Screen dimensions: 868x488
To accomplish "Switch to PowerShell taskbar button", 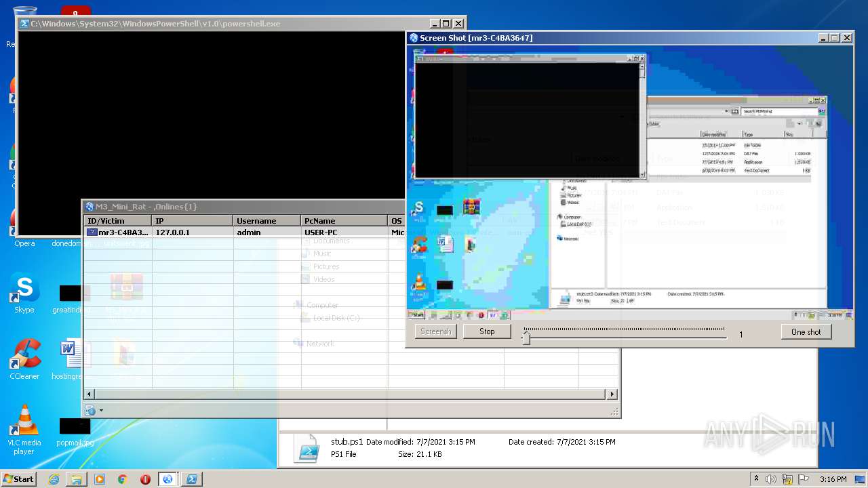I will 192,479.
